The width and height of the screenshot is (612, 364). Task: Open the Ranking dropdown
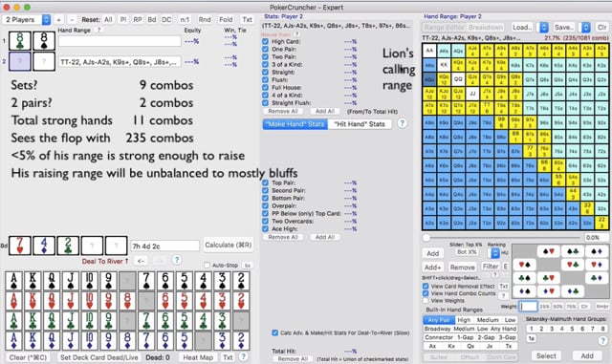pos(494,253)
